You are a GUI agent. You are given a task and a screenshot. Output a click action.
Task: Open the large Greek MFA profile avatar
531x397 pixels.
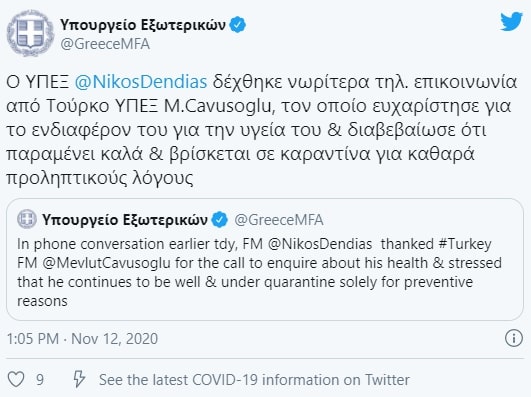(30, 33)
